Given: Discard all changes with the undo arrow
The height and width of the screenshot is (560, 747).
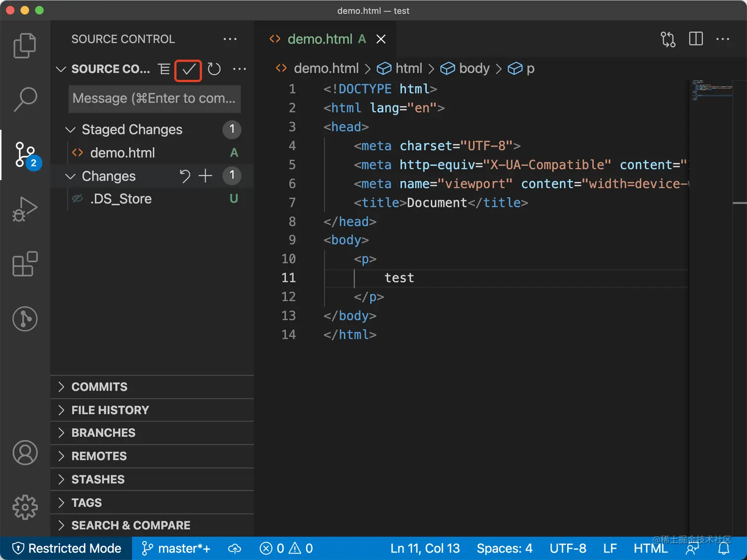Looking at the screenshot, I should 184,176.
